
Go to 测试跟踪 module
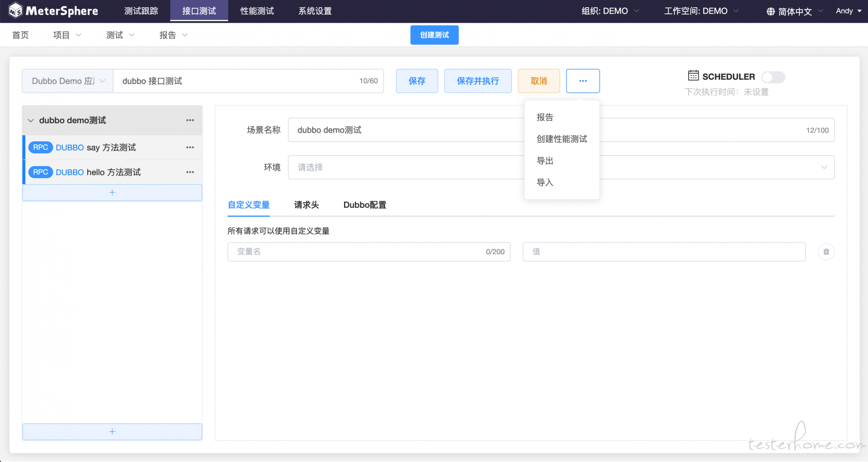(x=141, y=11)
